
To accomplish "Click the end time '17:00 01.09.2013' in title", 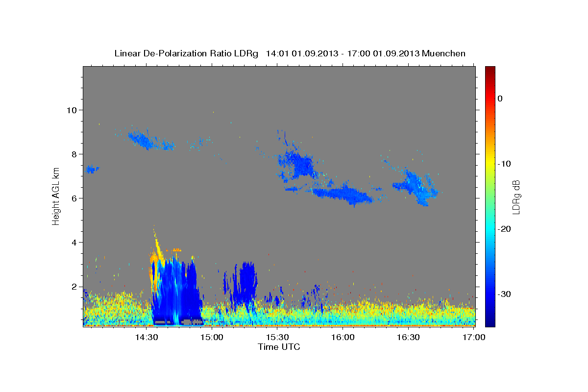I will pos(383,53).
